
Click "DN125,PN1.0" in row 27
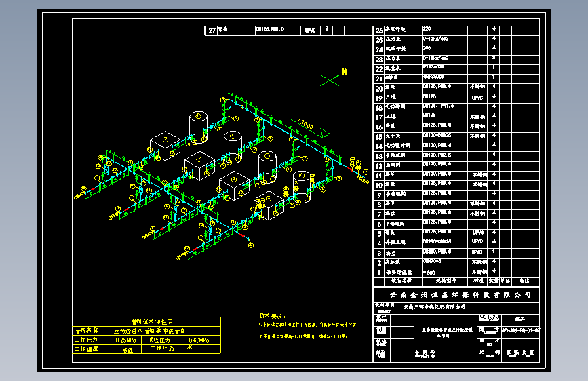(x=270, y=29)
